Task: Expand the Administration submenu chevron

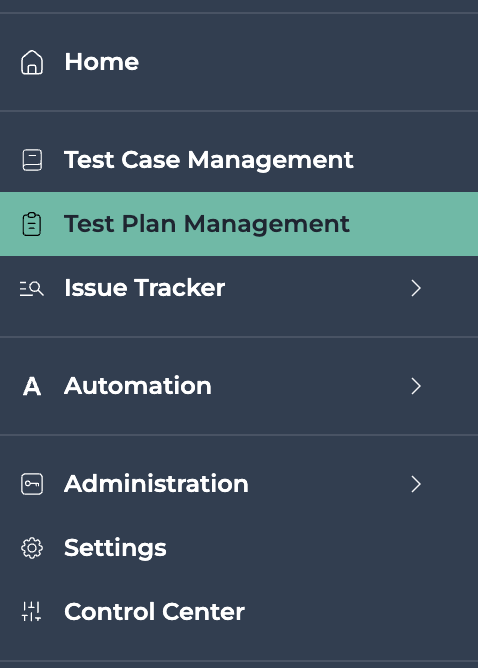Action: coord(416,484)
